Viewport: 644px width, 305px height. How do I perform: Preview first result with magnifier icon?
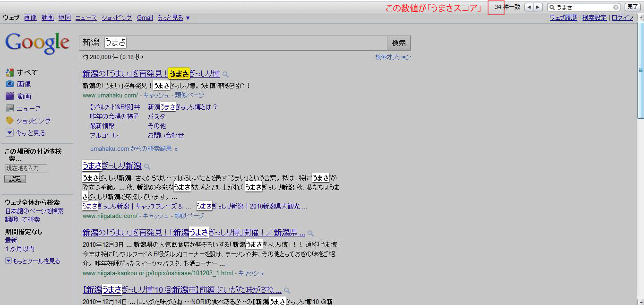point(226,74)
